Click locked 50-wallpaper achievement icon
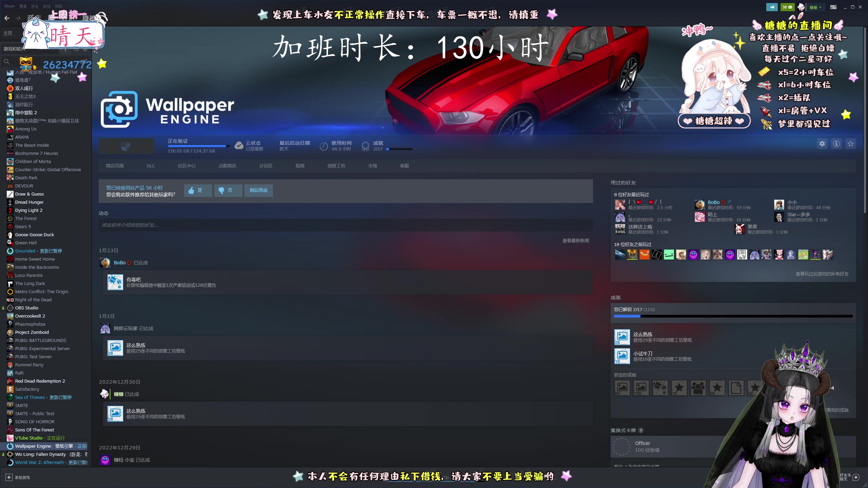 622,388
